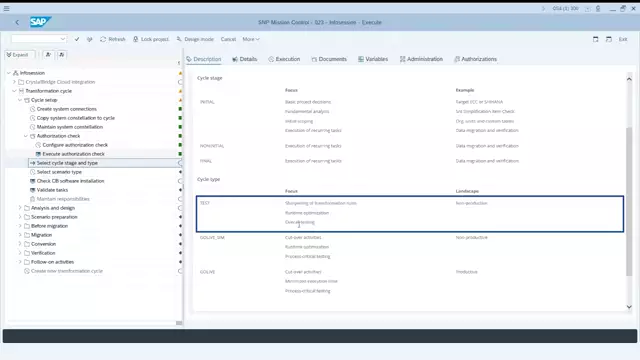640x360 pixels.
Task: Click the first window icon in top-right toolbar
Action: [x=596, y=39]
